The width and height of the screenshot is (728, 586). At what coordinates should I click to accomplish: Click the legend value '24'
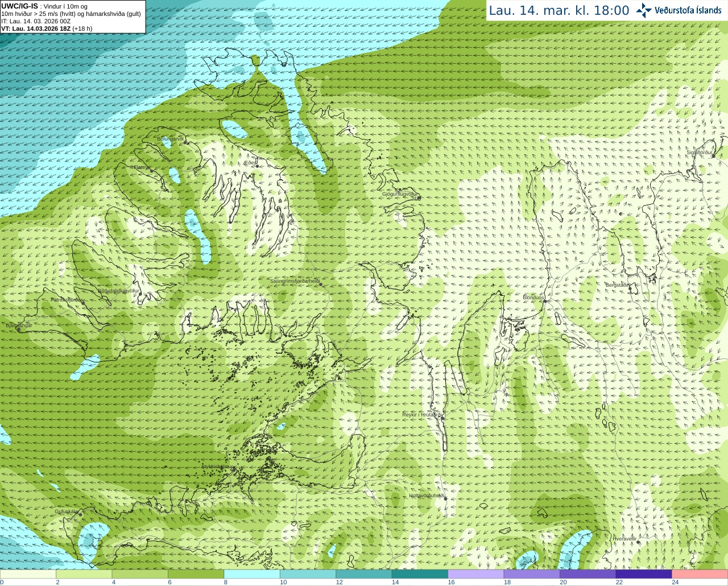tap(675, 582)
